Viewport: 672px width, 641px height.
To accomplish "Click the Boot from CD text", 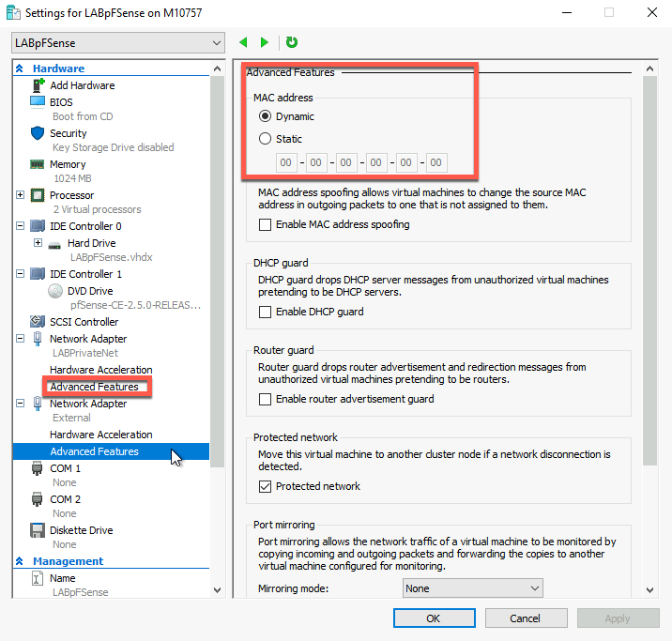I will coord(83,116).
